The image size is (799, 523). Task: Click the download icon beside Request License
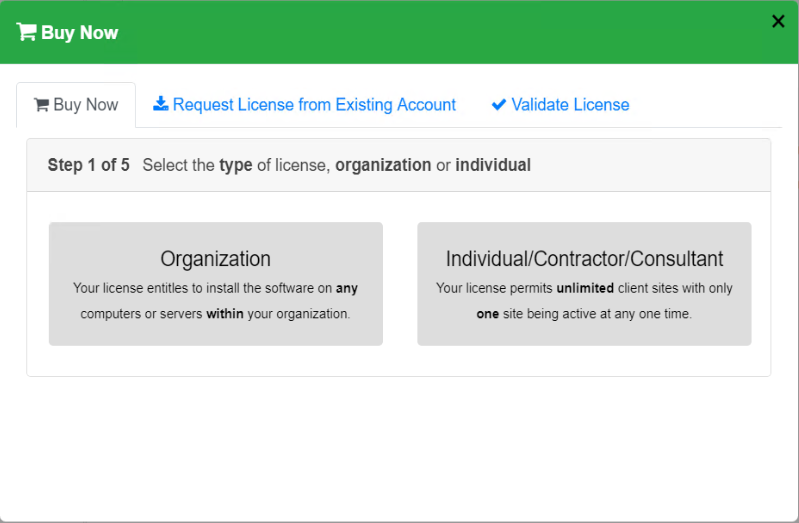tap(160, 104)
